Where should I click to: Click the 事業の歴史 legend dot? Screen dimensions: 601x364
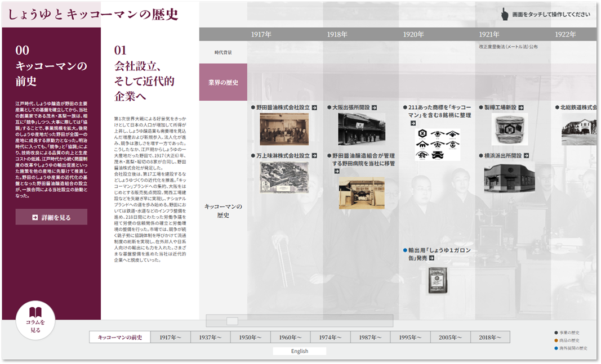(556, 332)
